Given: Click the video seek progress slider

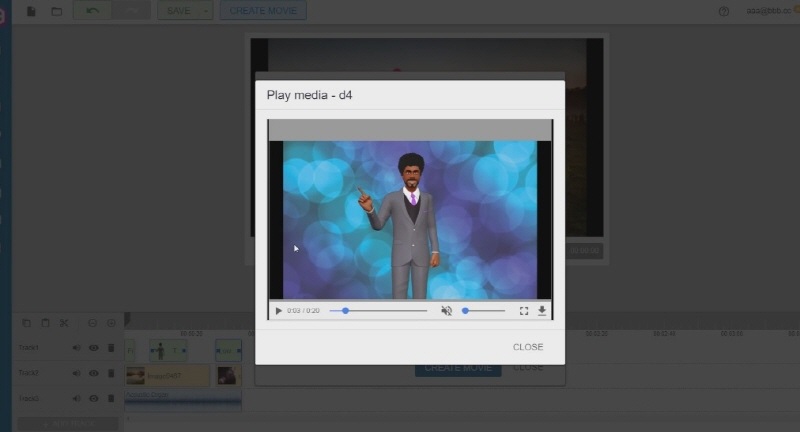Looking at the screenshot, I should tap(378, 311).
